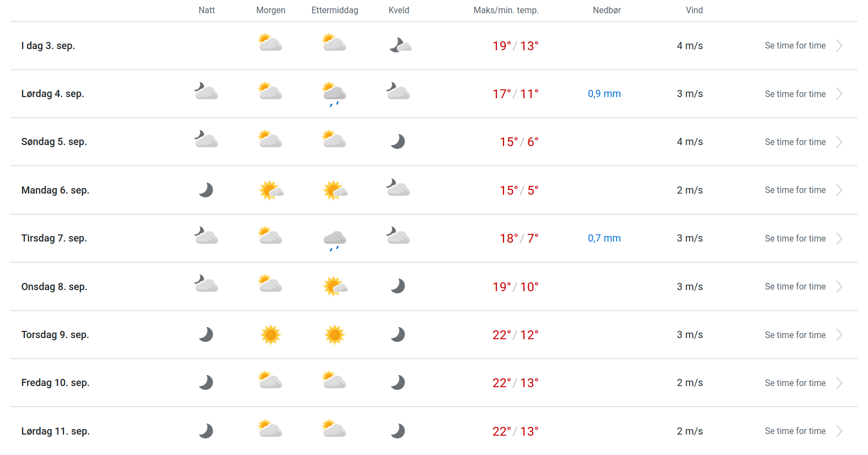Open 'Se time for time' for Onsdag

pos(795,286)
